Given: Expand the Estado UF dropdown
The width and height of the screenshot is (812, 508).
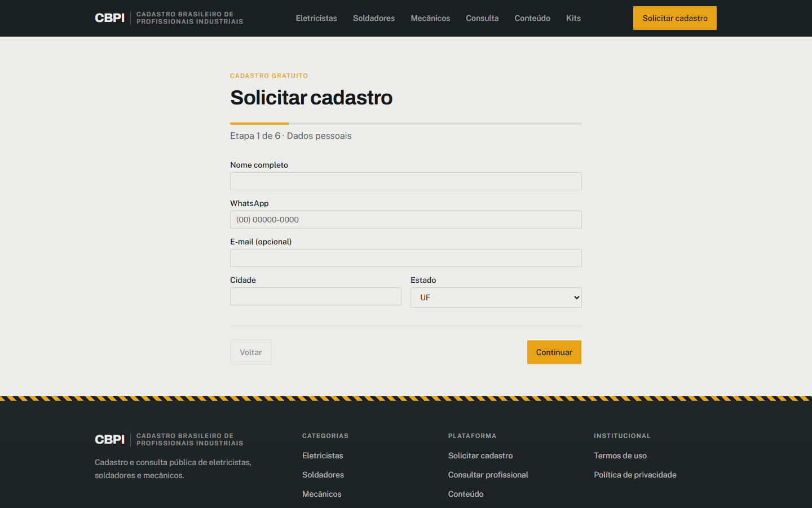Looking at the screenshot, I should pyautogui.click(x=496, y=297).
